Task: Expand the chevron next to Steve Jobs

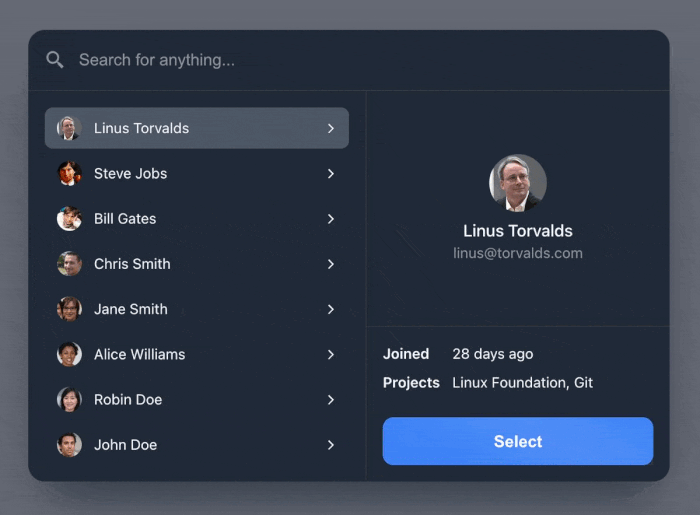Action: point(331,174)
